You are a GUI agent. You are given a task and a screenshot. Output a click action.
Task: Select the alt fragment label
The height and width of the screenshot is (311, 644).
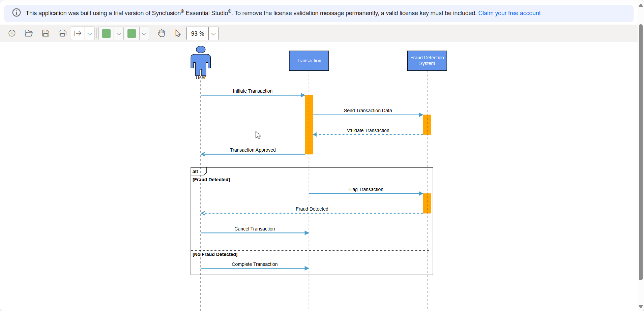pyautogui.click(x=196, y=171)
